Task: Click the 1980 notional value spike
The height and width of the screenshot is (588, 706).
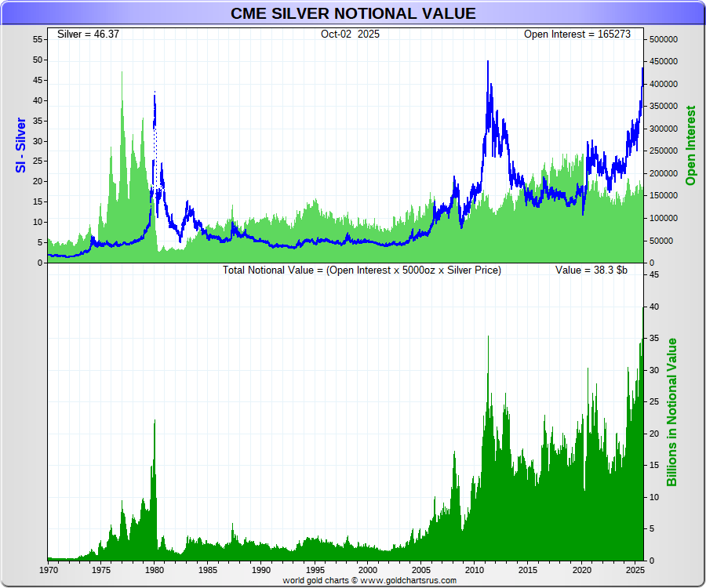Action: coord(155,421)
